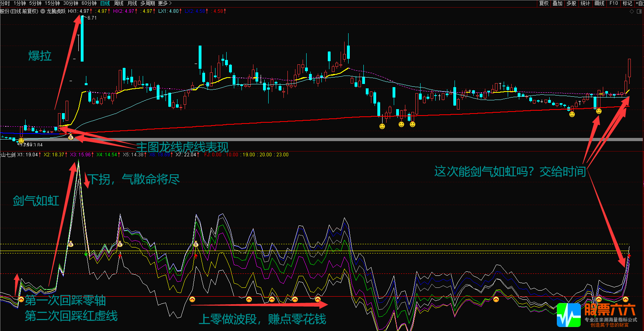Image resolution: width=644 pixels, height=331 pixels.
Task: Click the +自选 add to watchlist button
Action: pos(640,3)
